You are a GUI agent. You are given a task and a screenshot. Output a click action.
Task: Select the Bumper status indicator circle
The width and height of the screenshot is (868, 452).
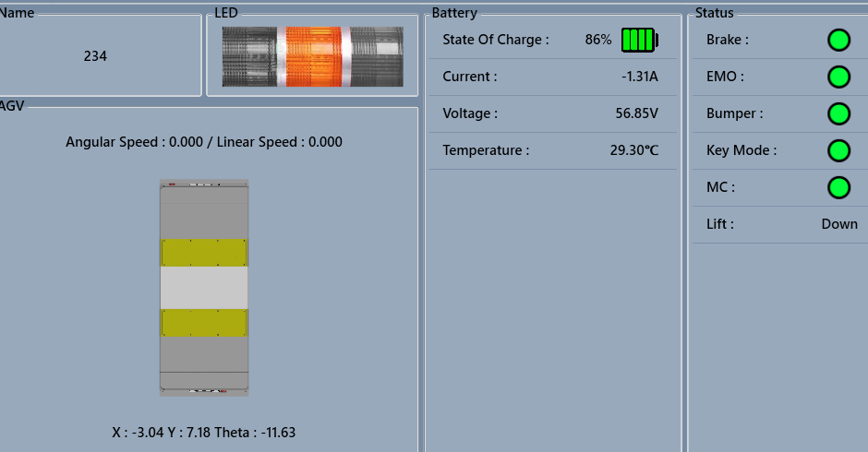click(x=838, y=113)
